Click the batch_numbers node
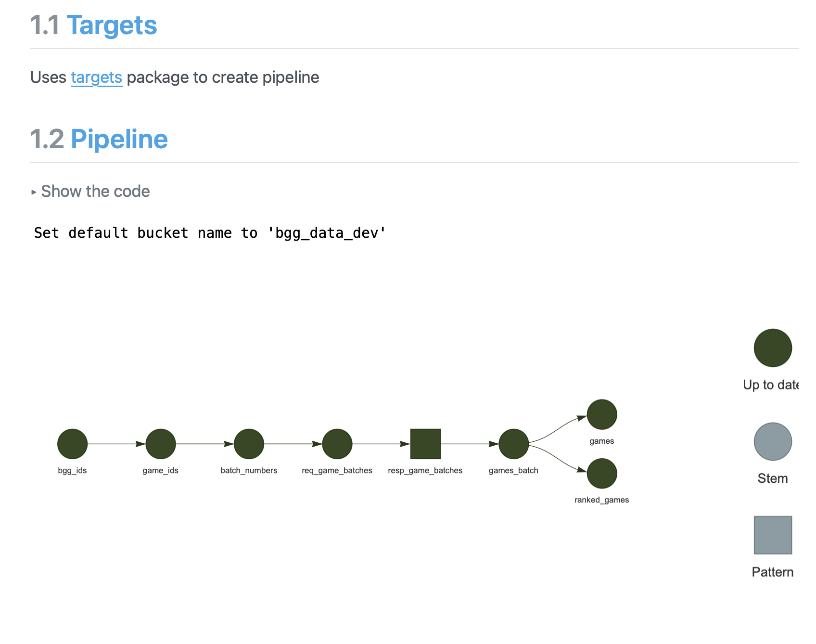816x644 pixels. (249, 444)
